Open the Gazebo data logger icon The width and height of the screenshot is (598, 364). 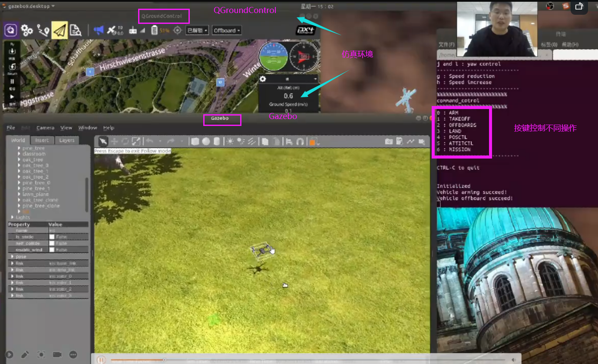pyautogui.click(x=400, y=141)
